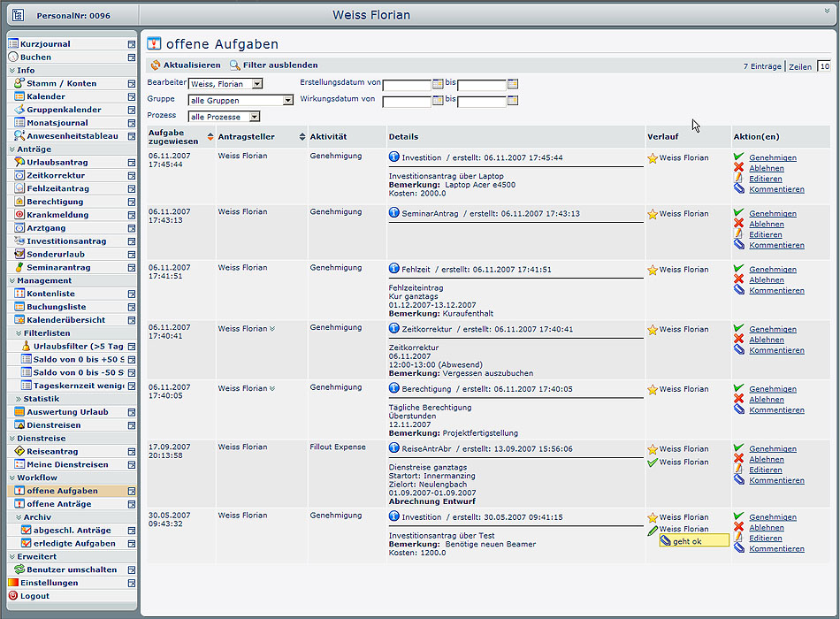
Task: Click info icon of SeminarAntrag entry
Action: coord(393,212)
